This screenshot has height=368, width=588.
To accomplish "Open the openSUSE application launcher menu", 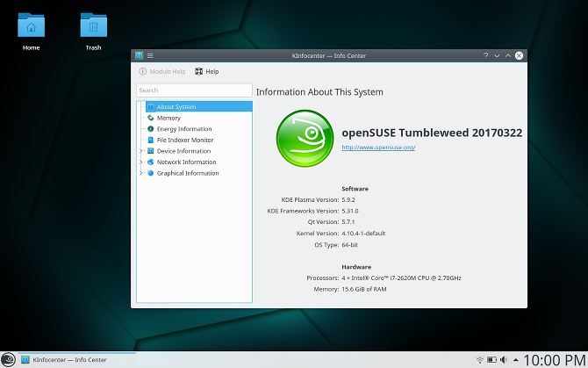I will tap(8, 360).
